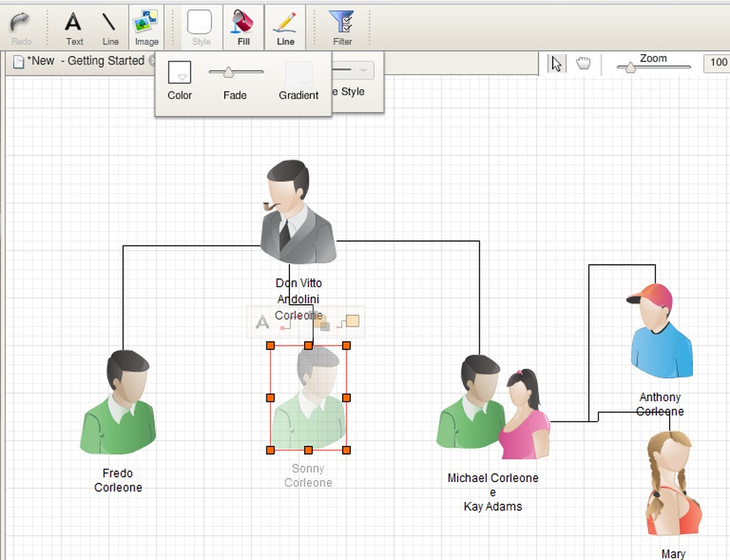Click the bottom-right selection handle of Sonny
Screen dimensions: 730x560
tap(346, 450)
